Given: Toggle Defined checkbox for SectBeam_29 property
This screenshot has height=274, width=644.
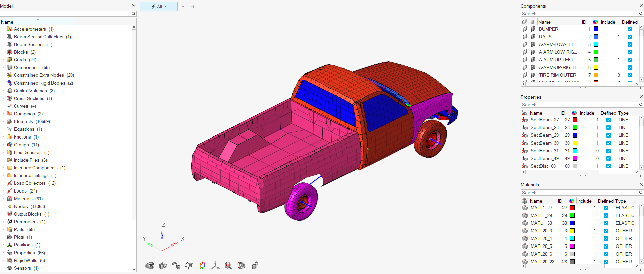Looking at the screenshot, I should point(608,135).
